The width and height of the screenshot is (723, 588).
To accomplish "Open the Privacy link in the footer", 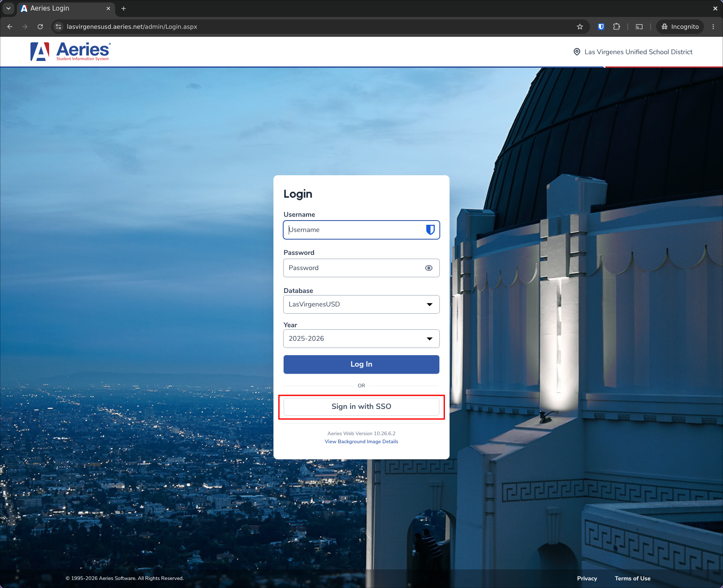I will coord(587,578).
